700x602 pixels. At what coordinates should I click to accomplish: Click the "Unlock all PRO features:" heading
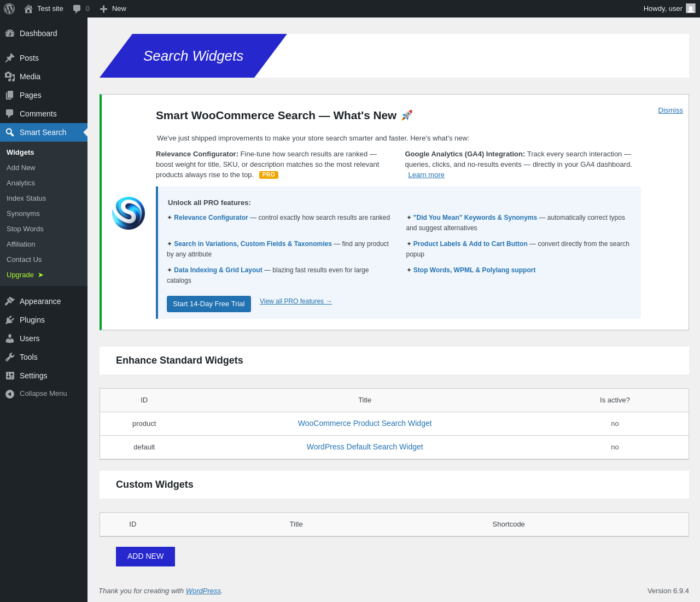209,203
